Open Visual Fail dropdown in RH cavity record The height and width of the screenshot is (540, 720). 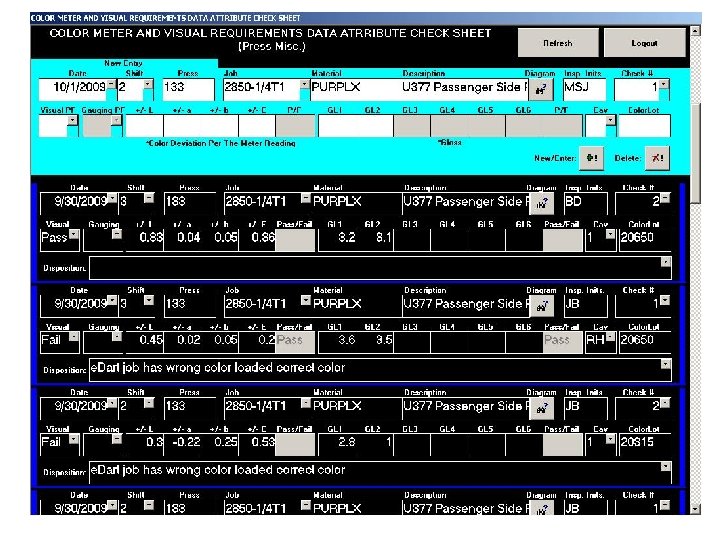pyautogui.click(x=74, y=337)
